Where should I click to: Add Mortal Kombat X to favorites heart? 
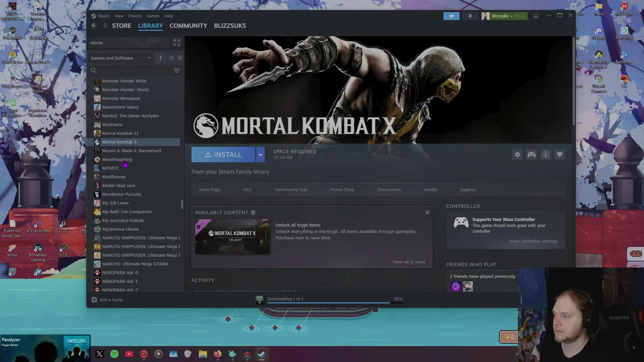559,154
